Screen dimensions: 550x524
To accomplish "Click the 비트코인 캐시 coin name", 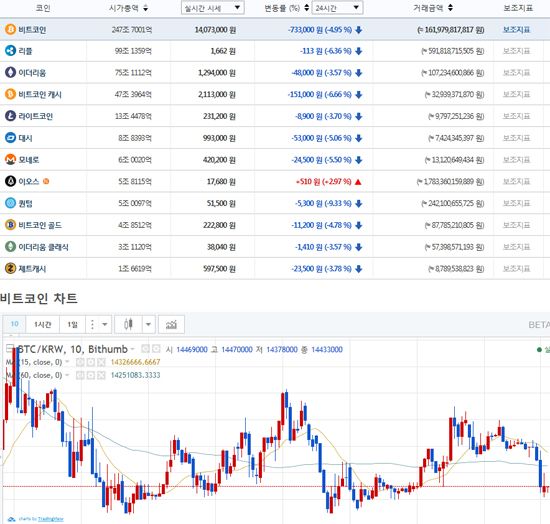I will coord(40,94).
